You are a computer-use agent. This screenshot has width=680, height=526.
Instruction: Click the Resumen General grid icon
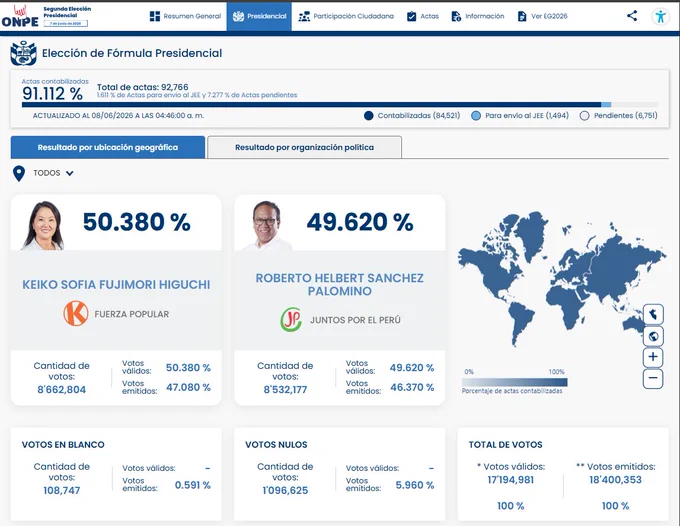point(155,16)
